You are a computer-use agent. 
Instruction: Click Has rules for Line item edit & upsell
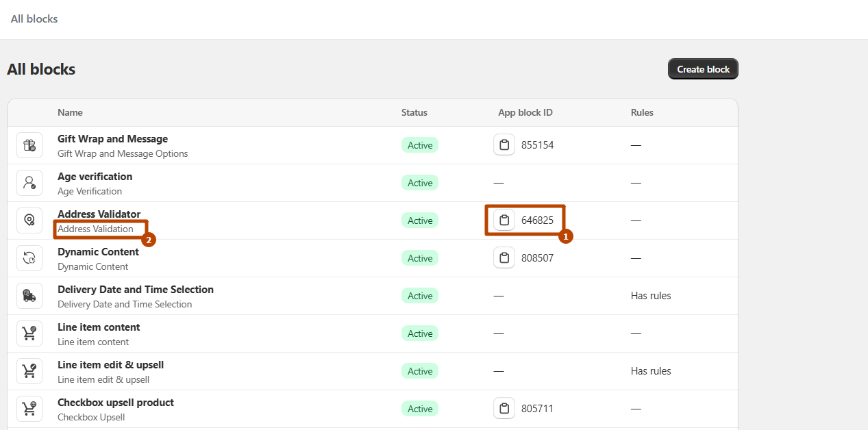(651, 371)
